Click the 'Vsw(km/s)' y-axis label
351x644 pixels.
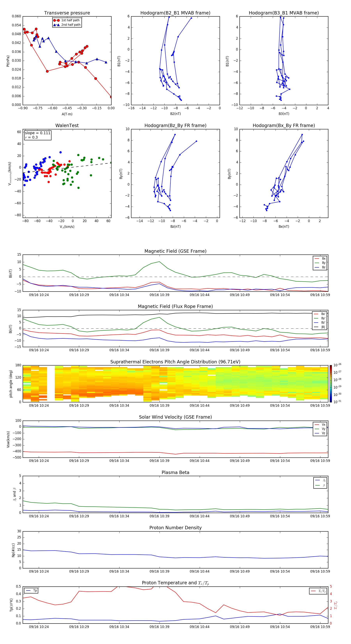[x=8, y=439]
